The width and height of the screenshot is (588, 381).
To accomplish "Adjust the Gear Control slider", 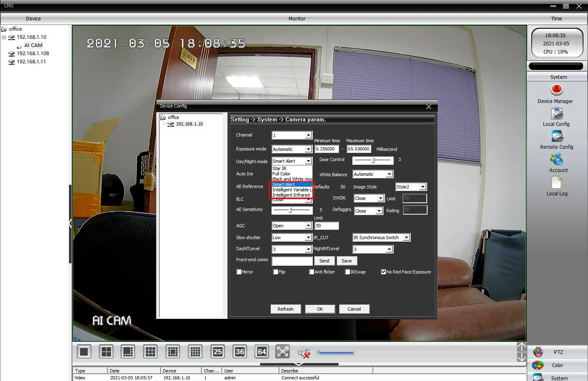I will click(373, 160).
